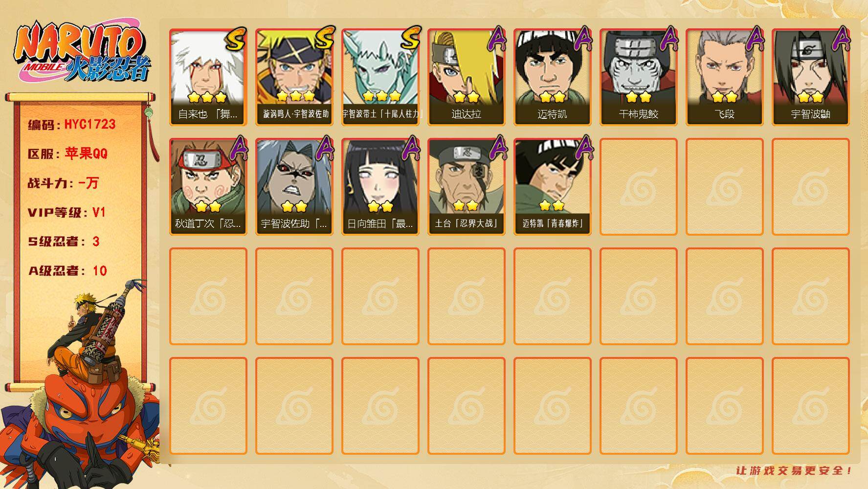Select the 迪达拉 A-rank card

tap(467, 77)
